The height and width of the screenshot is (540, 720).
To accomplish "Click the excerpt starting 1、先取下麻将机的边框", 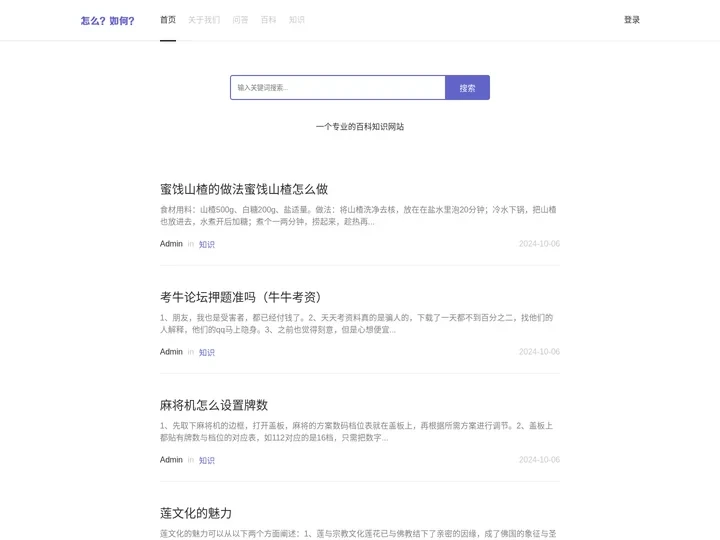I will (356, 432).
